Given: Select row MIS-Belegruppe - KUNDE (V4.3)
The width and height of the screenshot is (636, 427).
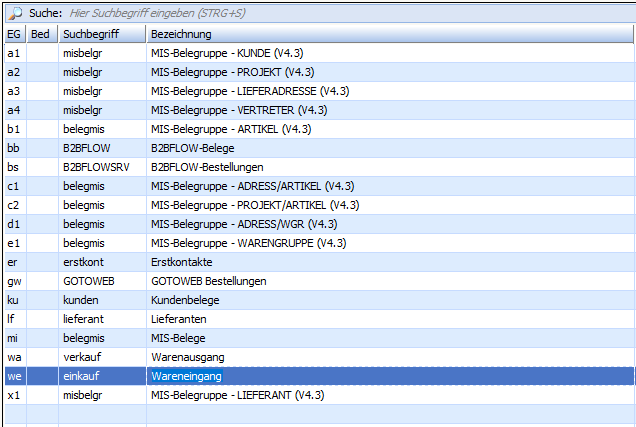Looking at the screenshot, I should pos(319,53).
